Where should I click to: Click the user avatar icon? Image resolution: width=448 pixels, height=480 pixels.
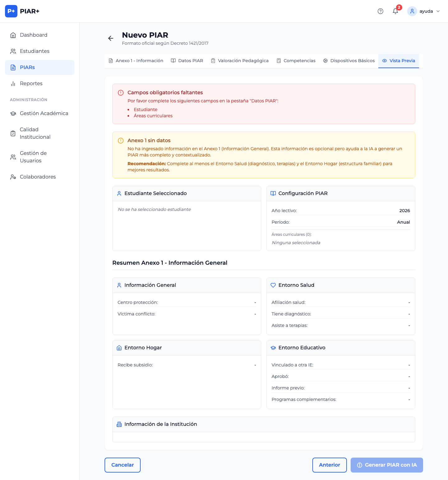point(412,11)
